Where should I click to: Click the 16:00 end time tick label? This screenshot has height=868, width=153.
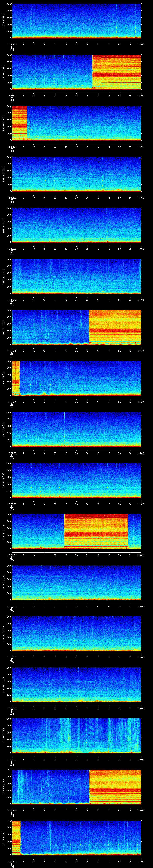click(141, 96)
